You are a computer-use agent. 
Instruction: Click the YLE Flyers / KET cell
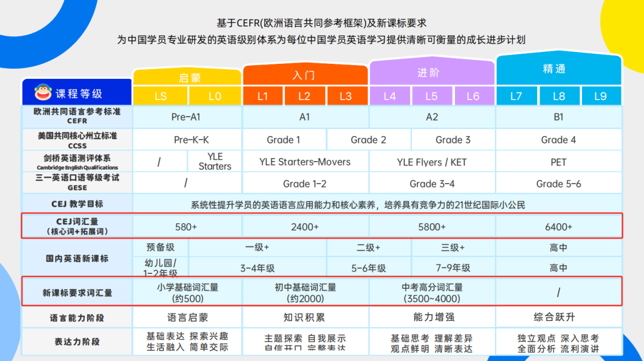pyautogui.click(x=432, y=162)
